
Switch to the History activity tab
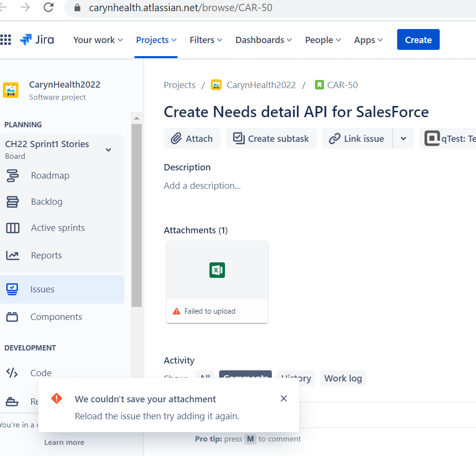point(296,379)
